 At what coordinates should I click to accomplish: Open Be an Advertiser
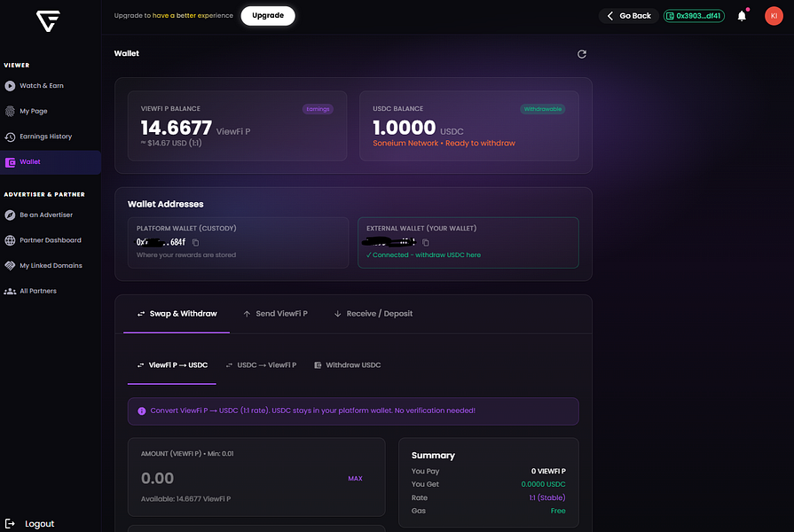(46, 215)
